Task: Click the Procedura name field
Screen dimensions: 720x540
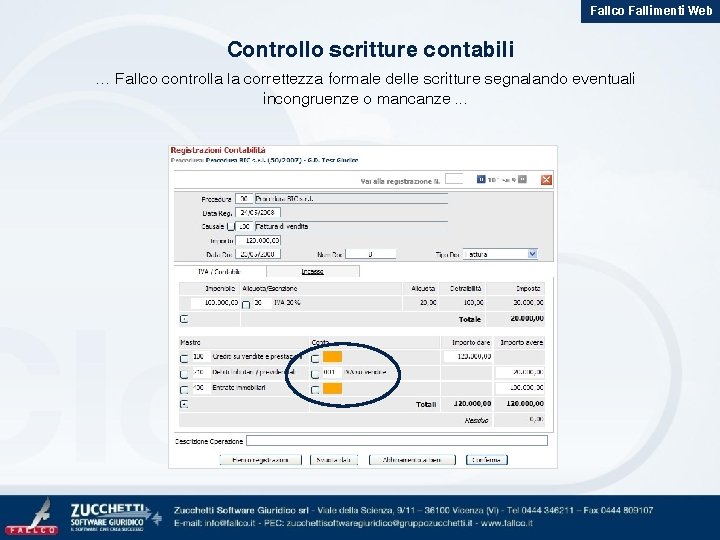Action: (351, 199)
